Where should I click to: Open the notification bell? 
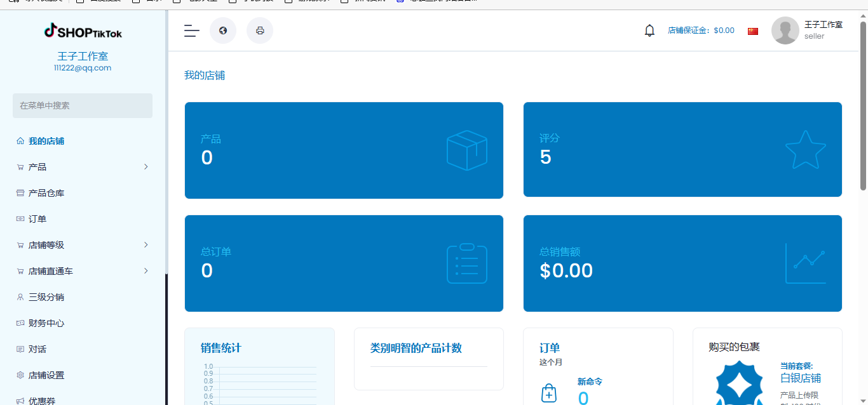[649, 30]
